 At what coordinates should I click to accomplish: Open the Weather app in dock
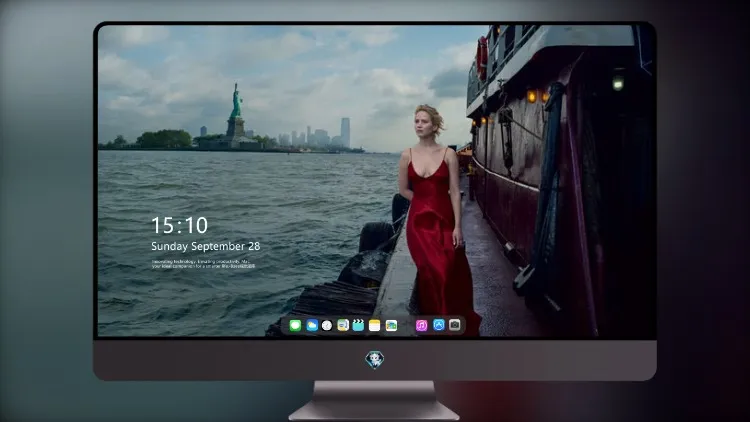pyautogui.click(x=311, y=325)
